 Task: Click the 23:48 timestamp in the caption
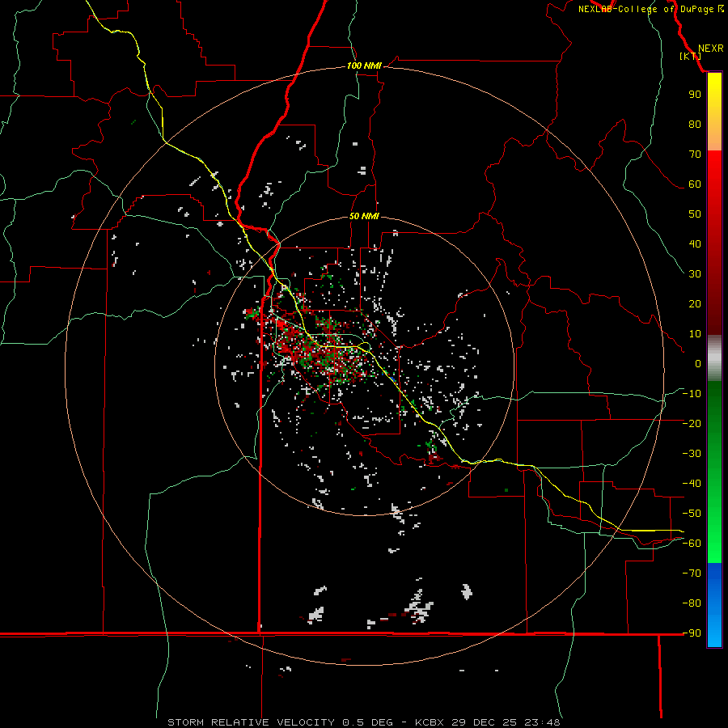point(542,722)
